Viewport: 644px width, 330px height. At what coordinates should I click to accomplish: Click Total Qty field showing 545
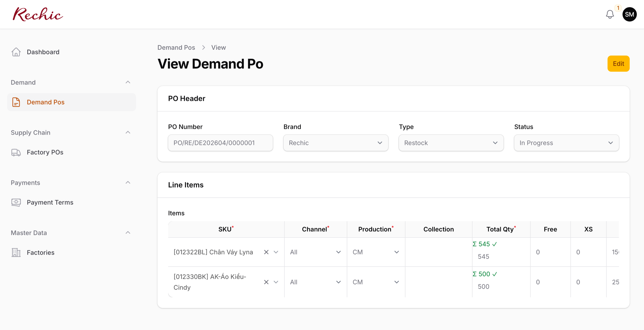point(501,257)
